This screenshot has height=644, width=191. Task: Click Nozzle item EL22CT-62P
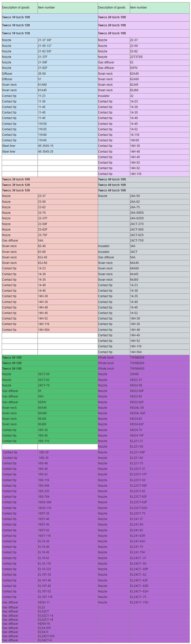pyautogui.click(x=139, y=502)
